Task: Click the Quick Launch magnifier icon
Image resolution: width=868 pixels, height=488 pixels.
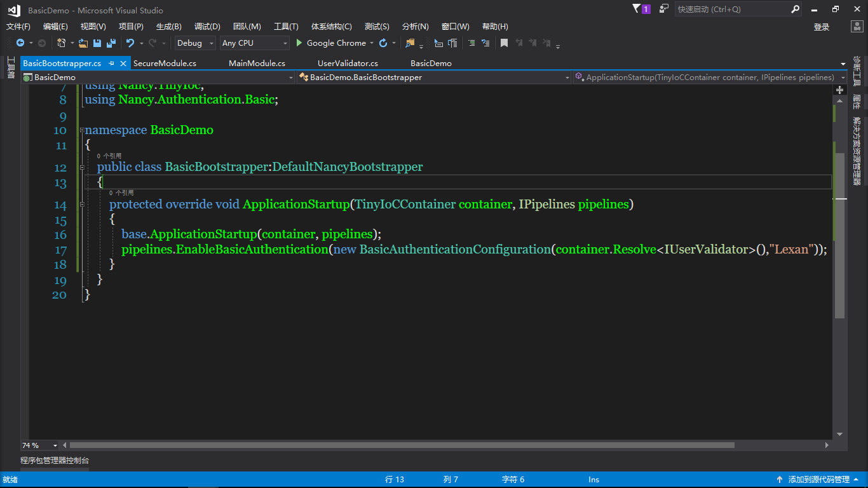Action: (796, 10)
